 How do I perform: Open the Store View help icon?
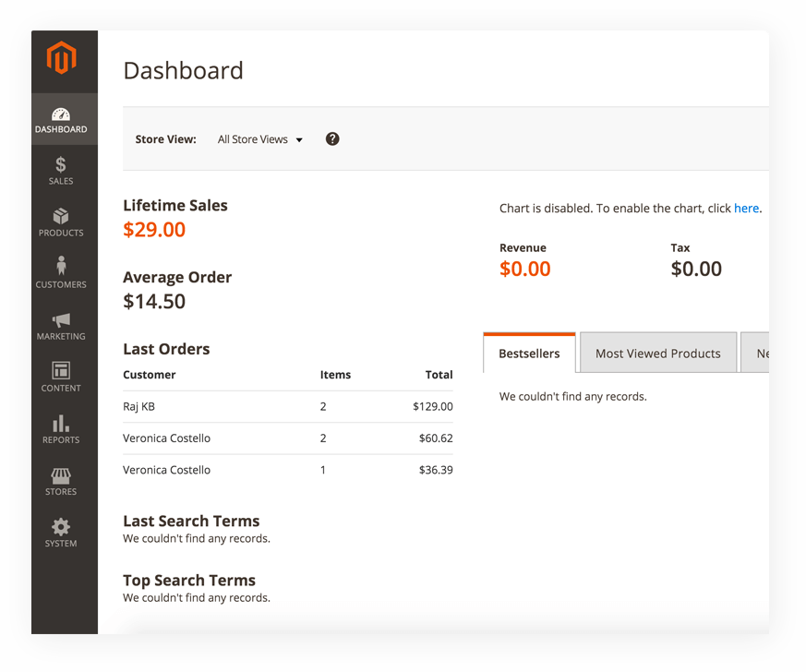(331, 138)
